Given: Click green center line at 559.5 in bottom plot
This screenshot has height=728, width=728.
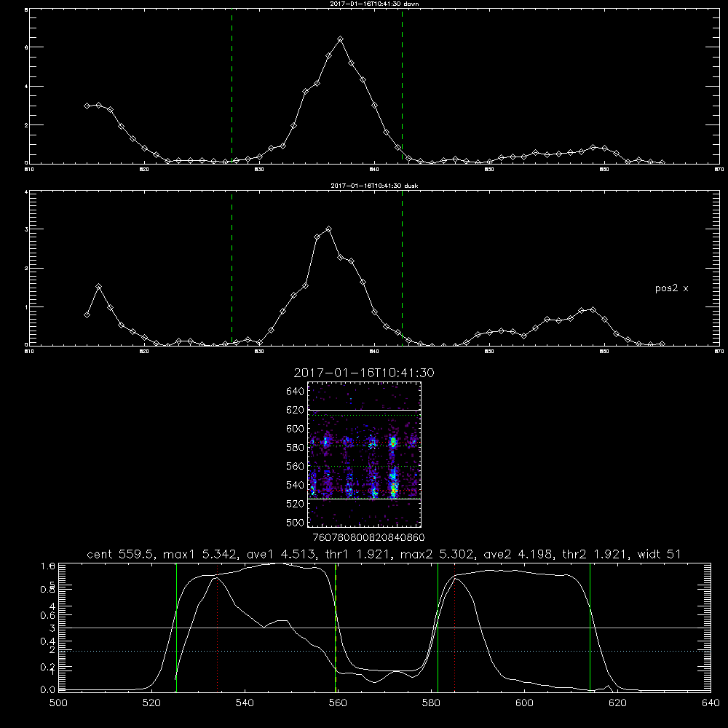Looking at the screenshot, I should 335,628.
